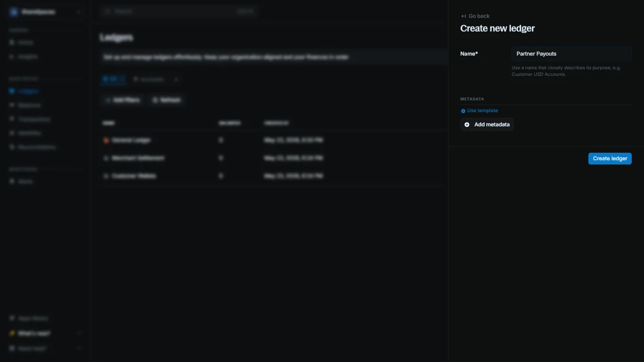Click the Create new ledger heading
This screenshot has height=362, width=644.
click(497, 28)
